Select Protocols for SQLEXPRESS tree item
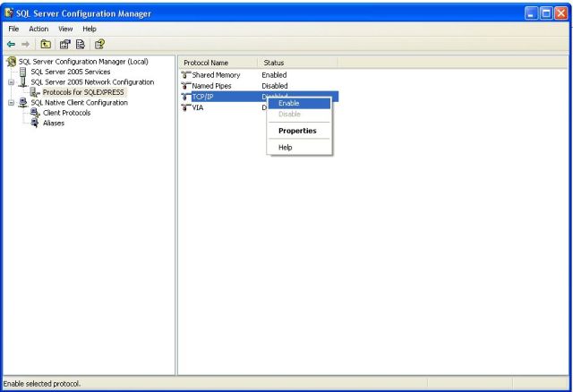Screen dimensions: 573x392 click(x=83, y=92)
